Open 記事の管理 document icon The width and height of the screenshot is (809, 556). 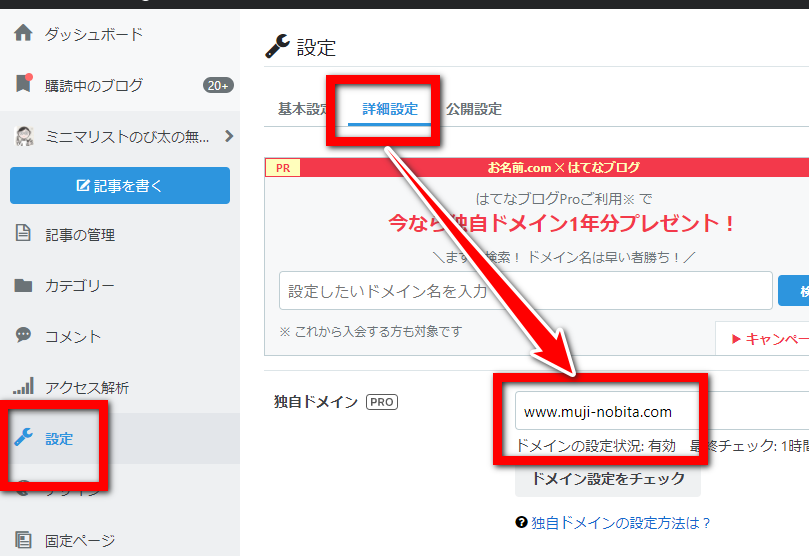(x=23, y=233)
